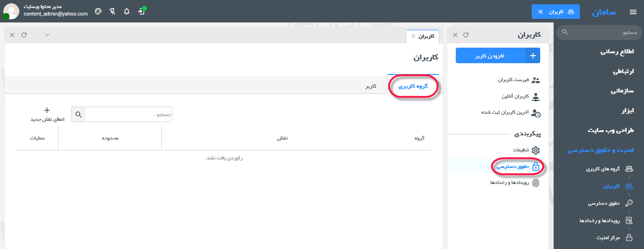Close the کاربران document tab
This screenshot has height=249, width=644.
pyautogui.click(x=413, y=36)
